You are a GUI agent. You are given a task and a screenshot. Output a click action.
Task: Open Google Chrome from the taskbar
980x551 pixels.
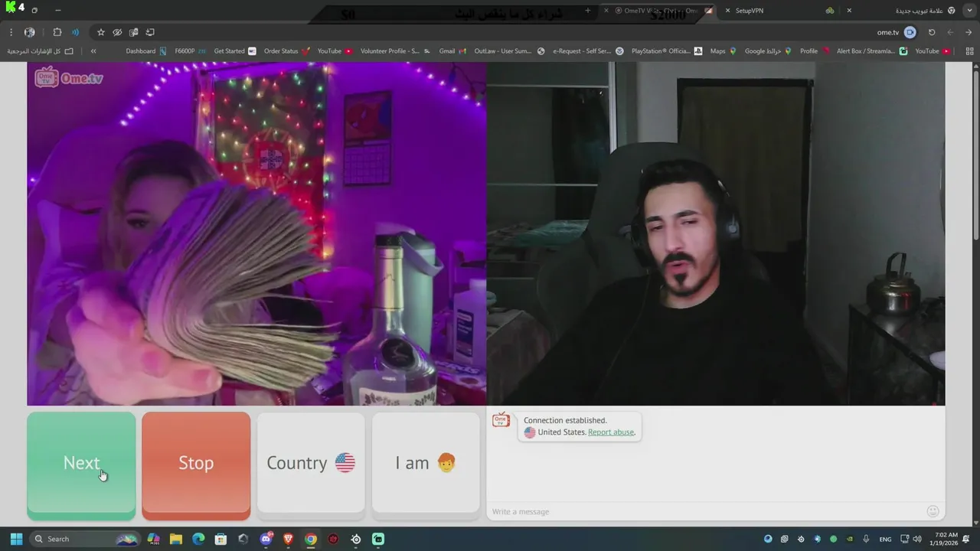point(311,539)
